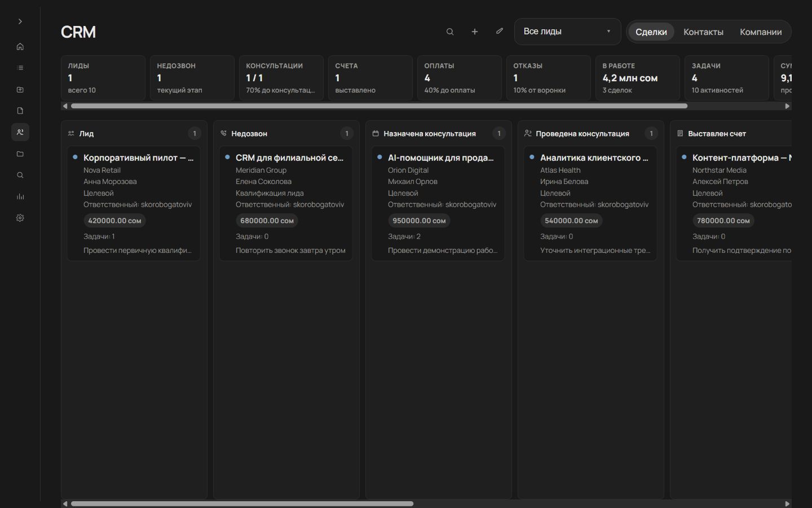Screen dimensions: 812x508
Task: Click the ОПЛАТЫ stat card
Action: click(x=460, y=78)
